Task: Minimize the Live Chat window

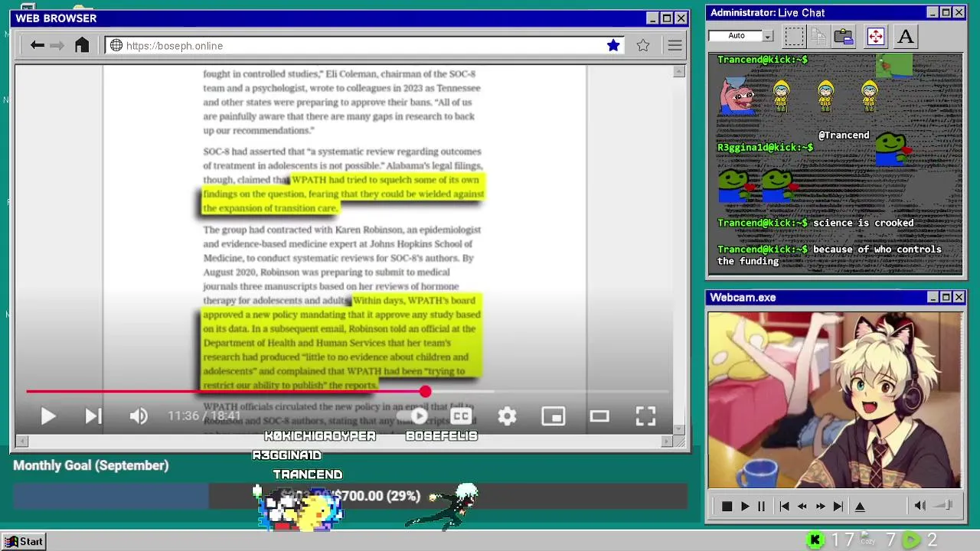Action: coord(932,12)
